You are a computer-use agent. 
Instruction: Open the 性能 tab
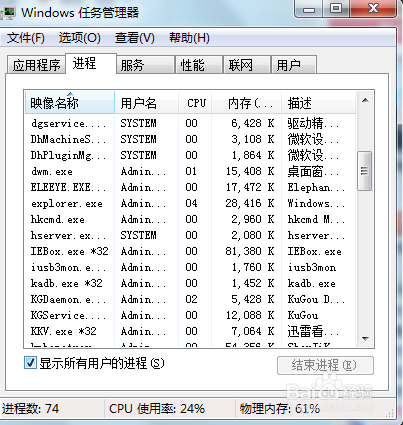[x=199, y=64]
